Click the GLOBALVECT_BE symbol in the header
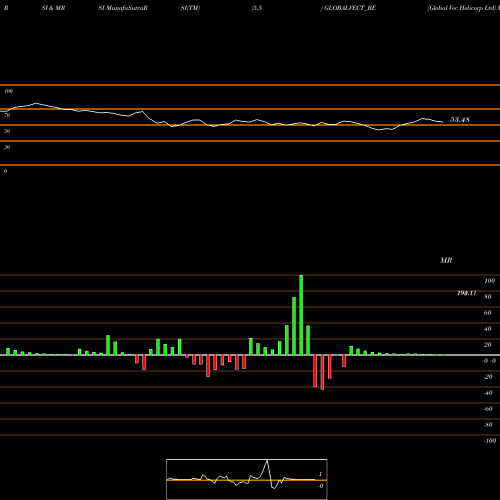 click(350, 8)
